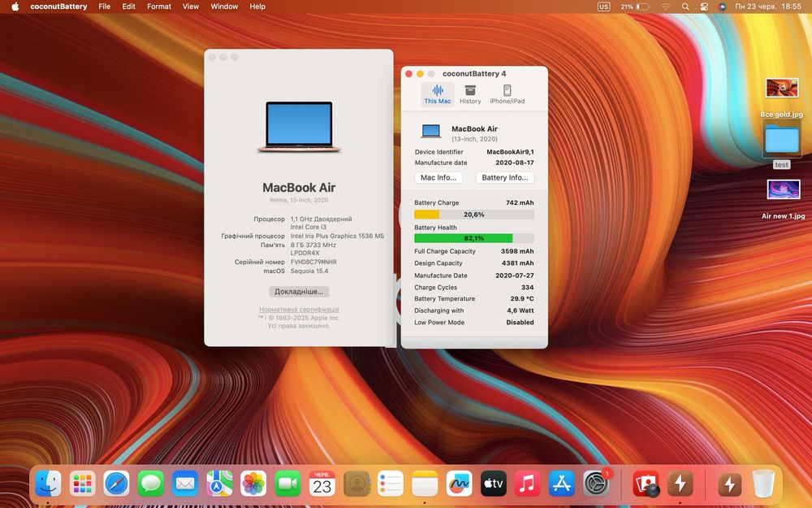
Task: Open Finder from the Dock
Action: [48, 484]
